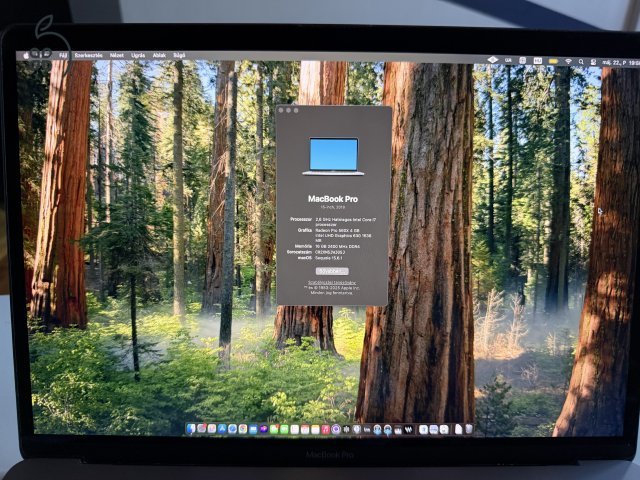Open the Súgó menu

179,56
